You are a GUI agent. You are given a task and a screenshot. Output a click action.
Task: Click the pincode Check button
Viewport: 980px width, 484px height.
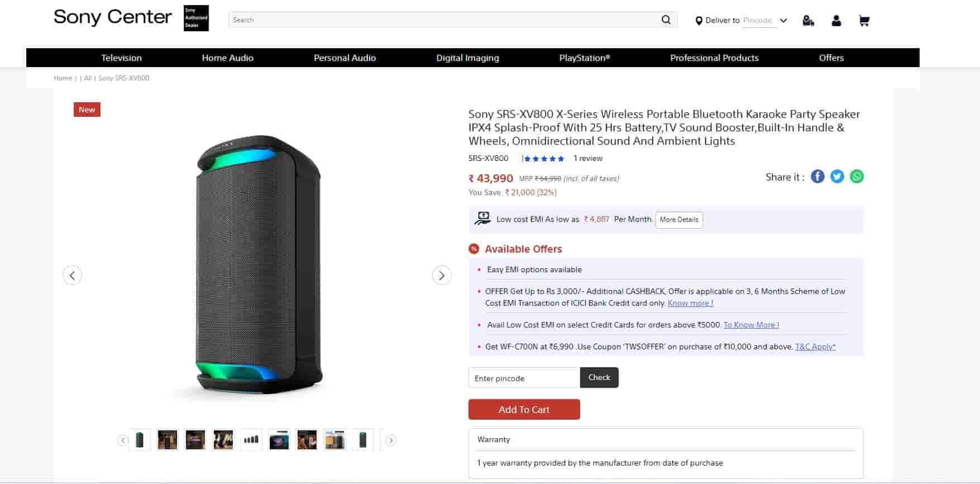click(599, 377)
